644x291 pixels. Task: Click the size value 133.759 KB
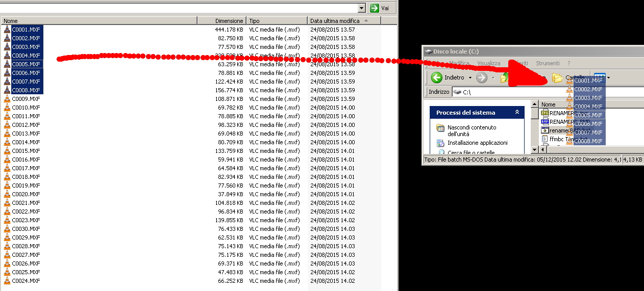click(229, 151)
